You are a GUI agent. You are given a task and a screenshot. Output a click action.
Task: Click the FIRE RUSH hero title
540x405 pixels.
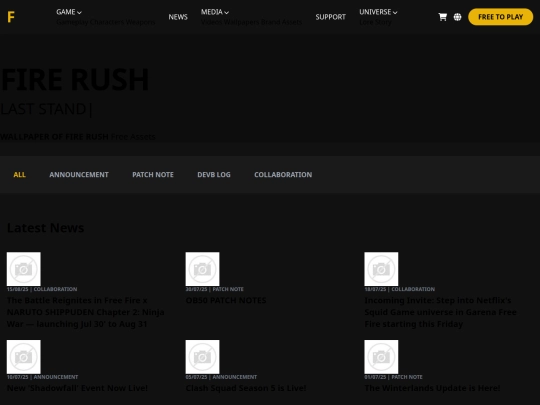point(75,80)
